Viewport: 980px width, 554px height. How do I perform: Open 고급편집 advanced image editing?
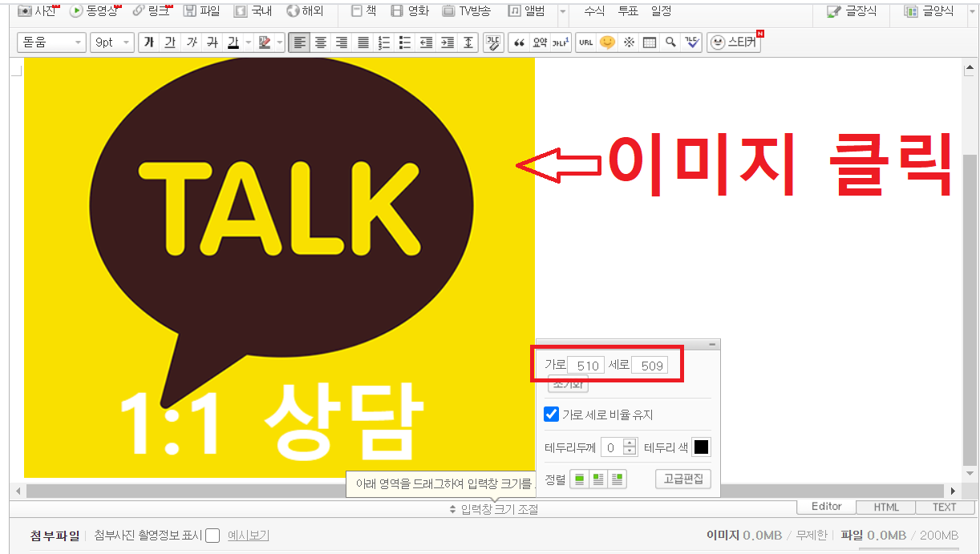coord(683,479)
